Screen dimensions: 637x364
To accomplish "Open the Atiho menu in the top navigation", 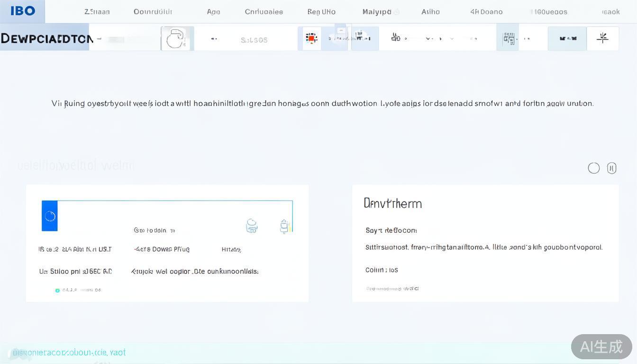I will click(430, 12).
